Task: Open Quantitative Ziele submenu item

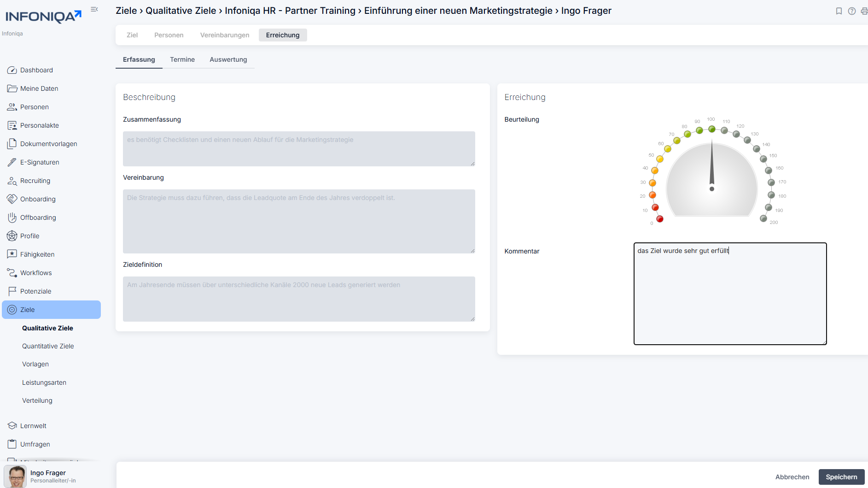Action: (x=48, y=346)
